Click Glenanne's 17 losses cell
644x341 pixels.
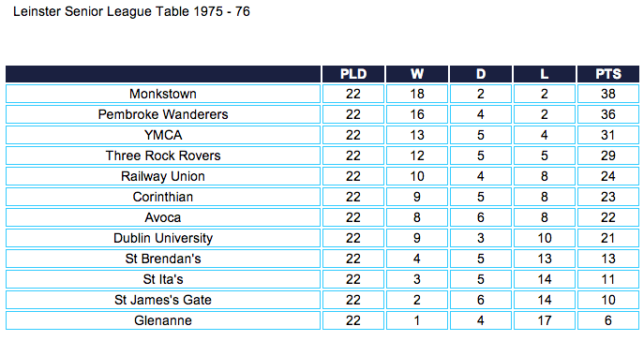(545, 320)
